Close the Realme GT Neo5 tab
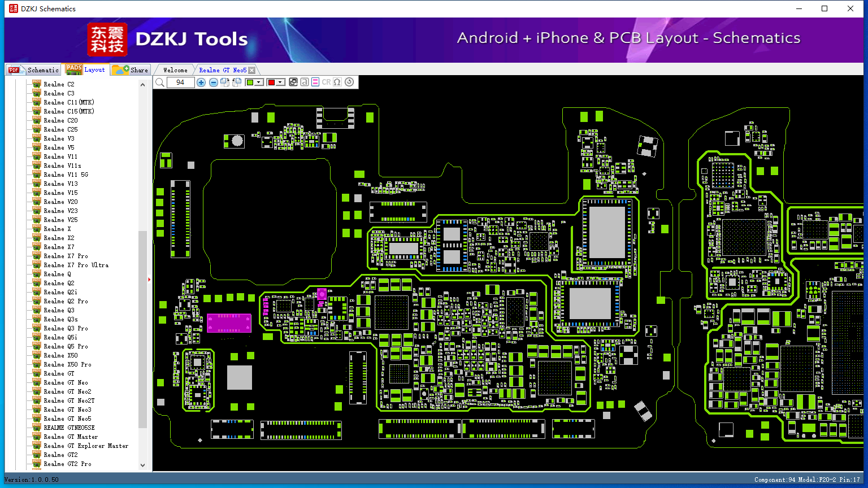 pyautogui.click(x=252, y=70)
